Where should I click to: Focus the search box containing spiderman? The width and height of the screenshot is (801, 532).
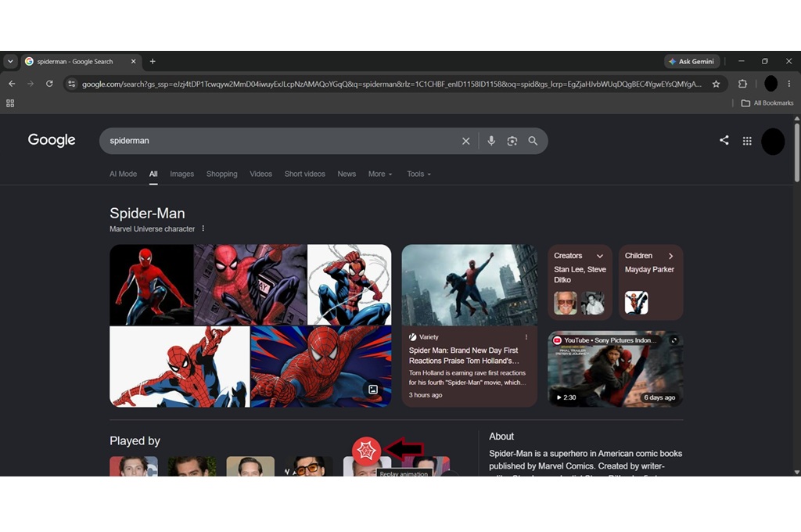(281, 141)
